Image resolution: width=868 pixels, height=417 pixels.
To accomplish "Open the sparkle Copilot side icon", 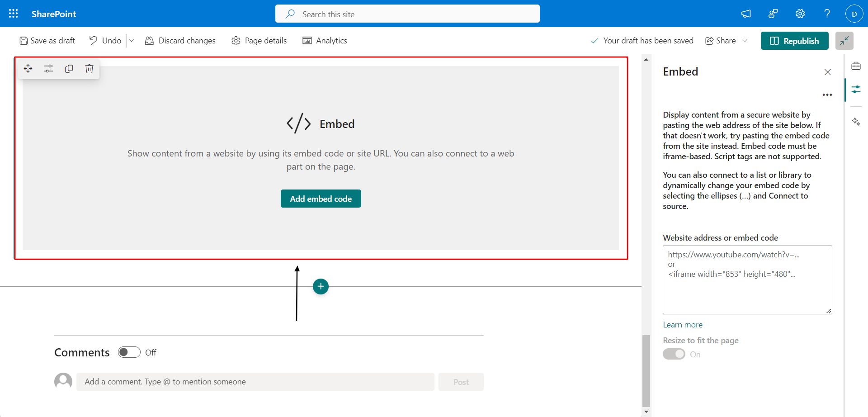I will (x=856, y=122).
